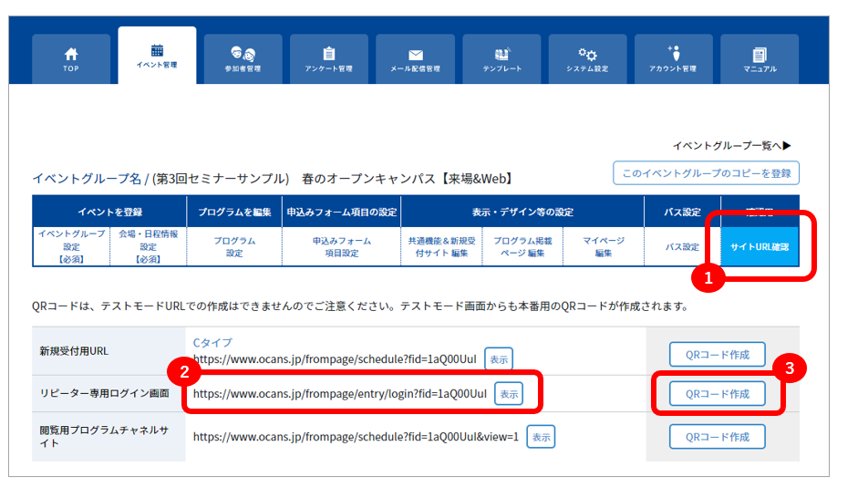Open 会場・日程情報設定【必須】

coord(149,246)
